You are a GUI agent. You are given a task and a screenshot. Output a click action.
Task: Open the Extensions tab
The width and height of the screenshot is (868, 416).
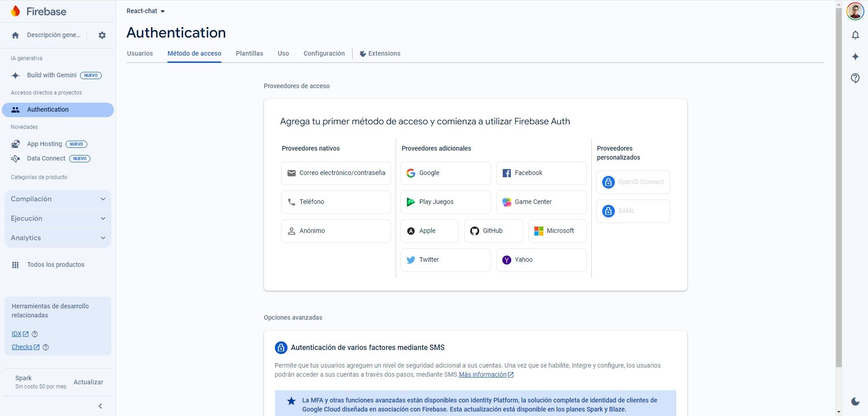[380, 53]
